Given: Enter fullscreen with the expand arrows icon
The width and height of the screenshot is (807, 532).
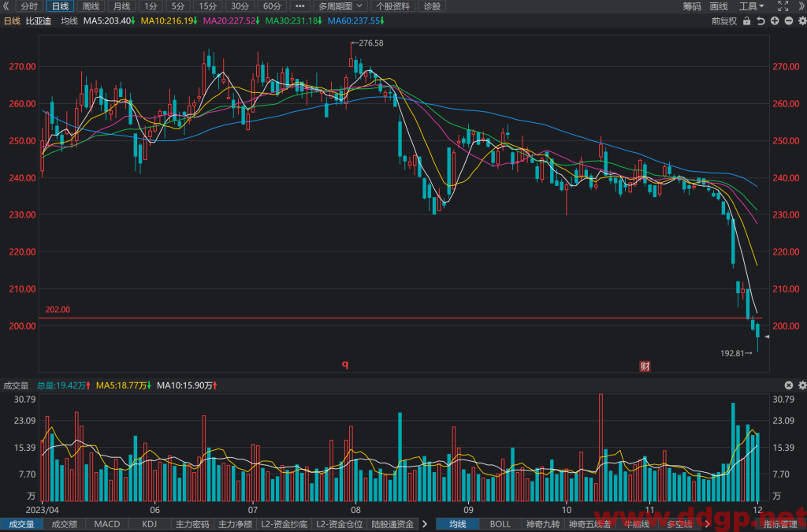Looking at the screenshot, I should tap(783, 6).
